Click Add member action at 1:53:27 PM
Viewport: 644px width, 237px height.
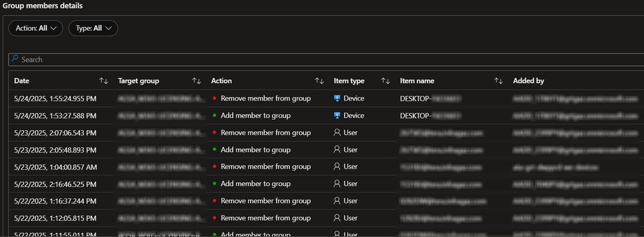tap(256, 116)
